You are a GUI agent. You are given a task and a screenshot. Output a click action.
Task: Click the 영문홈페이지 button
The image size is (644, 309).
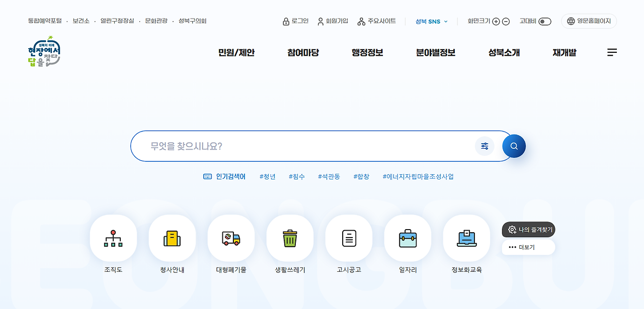click(589, 21)
